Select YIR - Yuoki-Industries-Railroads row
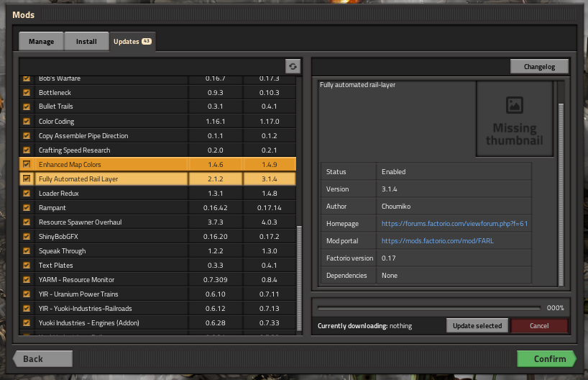 pyautogui.click(x=157, y=308)
